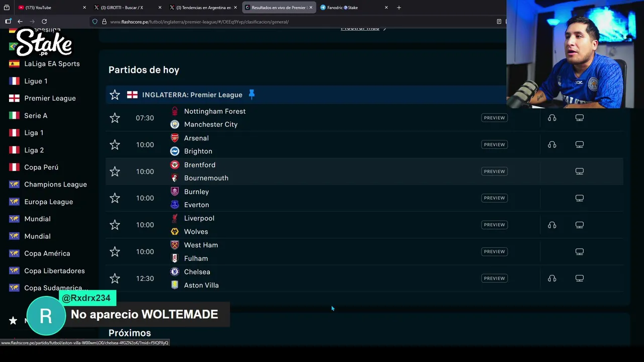Open the browser sidebar toggle icon
This screenshot has width=644, height=362.
[x=8, y=22]
